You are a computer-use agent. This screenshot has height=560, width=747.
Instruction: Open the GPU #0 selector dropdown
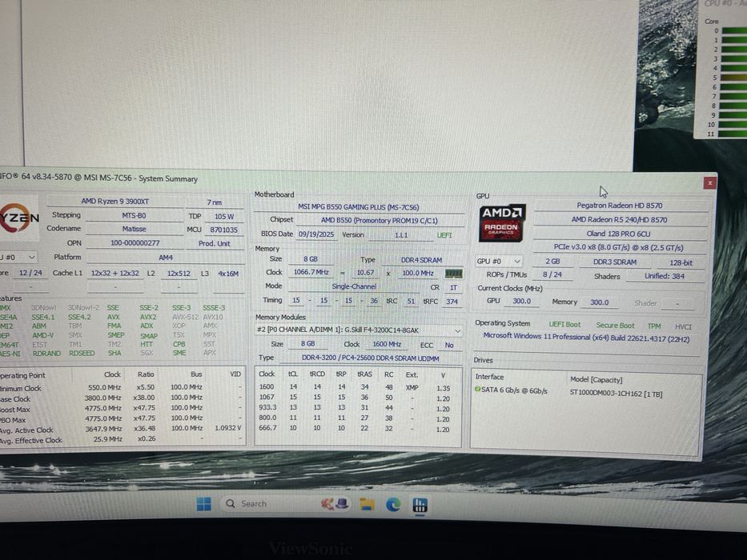coord(499,261)
